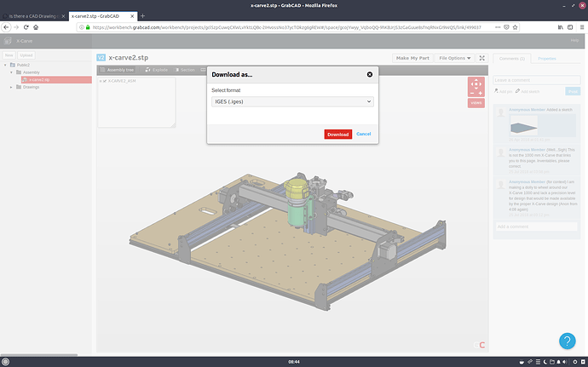Click the V2 version badge

coord(101,58)
